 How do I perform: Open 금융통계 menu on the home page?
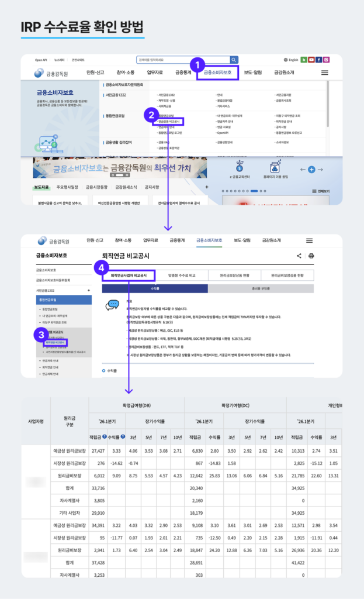pyautogui.click(x=183, y=73)
